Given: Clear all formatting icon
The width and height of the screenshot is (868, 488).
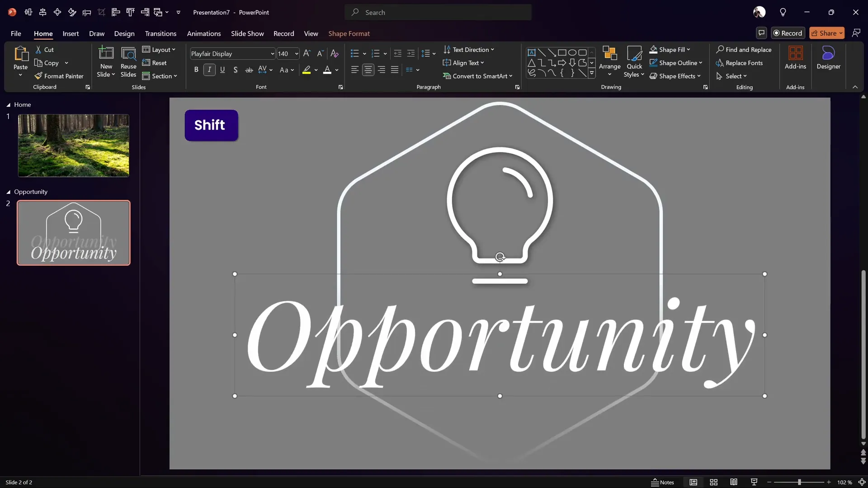Looking at the screenshot, I should 335,53.
